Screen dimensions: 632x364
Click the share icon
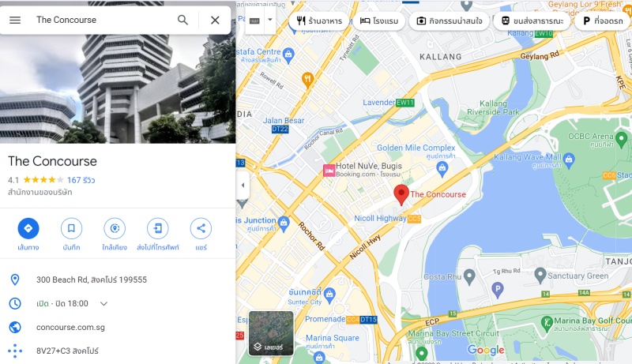tap(201, 228)
